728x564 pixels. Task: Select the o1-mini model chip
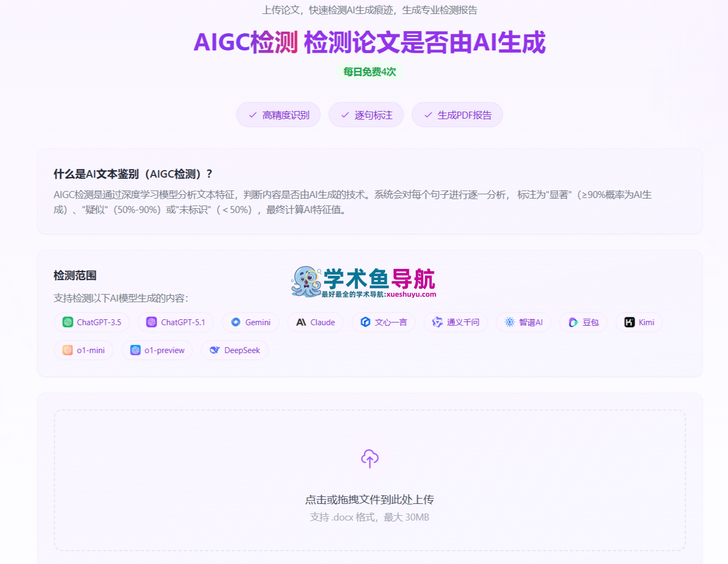pyautogui.click(x=84, y=350)
